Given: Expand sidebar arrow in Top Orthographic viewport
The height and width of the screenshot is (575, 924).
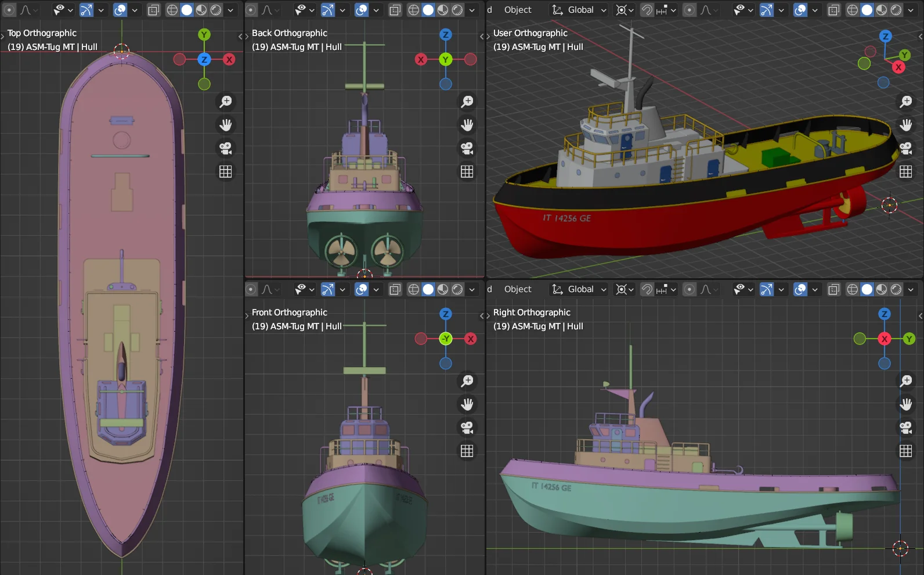Looking at the screenshot, I should pyautogui.click(x=240, y=37).
